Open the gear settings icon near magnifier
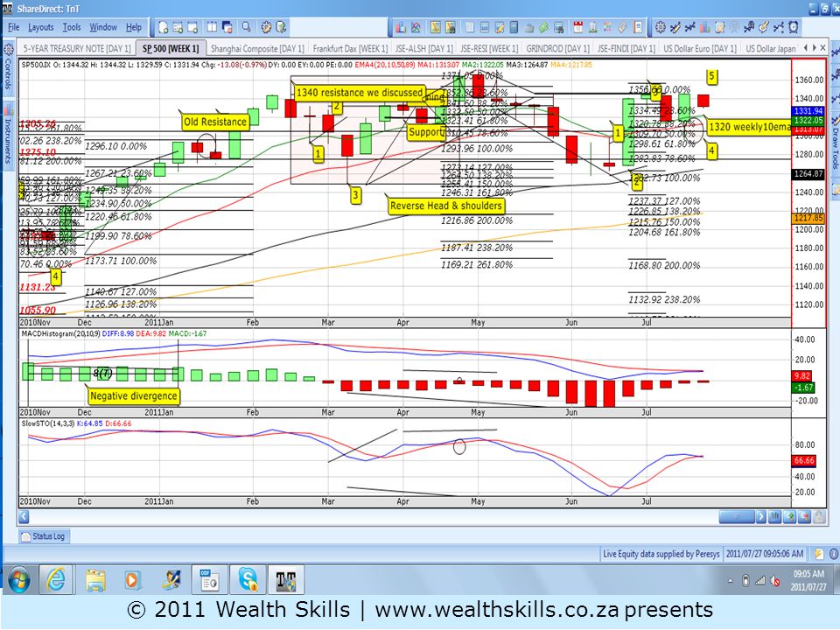Screen dimensions: 840x630 (x=266, y=27)
